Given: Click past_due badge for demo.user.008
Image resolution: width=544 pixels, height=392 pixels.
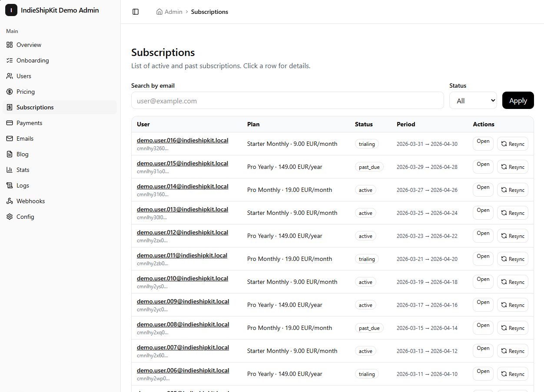Looking at the screenshot, I should coord(369,328).
